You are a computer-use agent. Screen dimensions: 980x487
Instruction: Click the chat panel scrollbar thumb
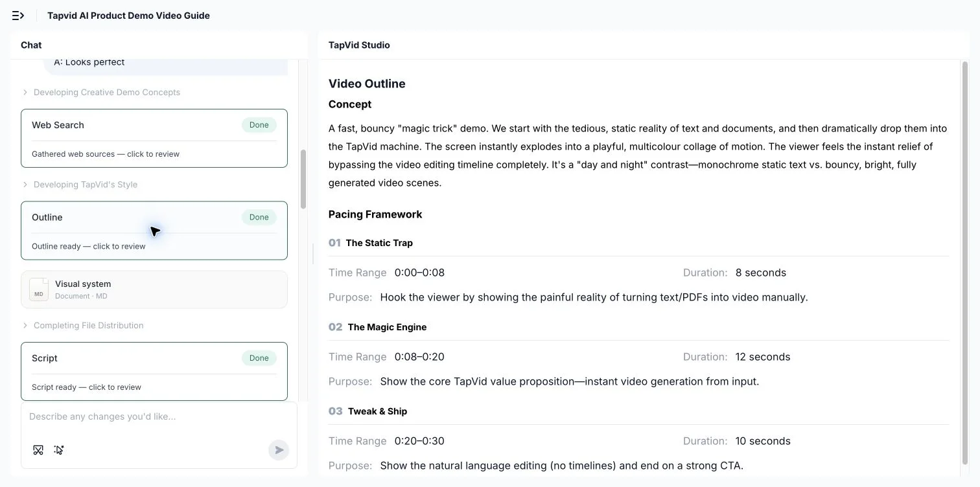[x=303, y=179]
